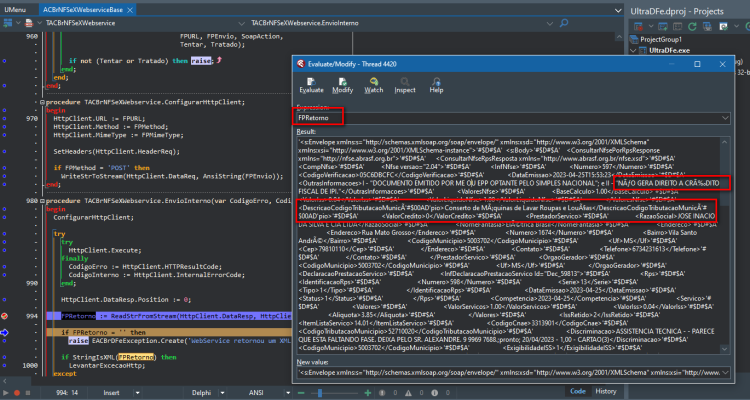750x400 pixels.
Task: Click the magnifier search icon in navigation bar
Action: (564, 22)
